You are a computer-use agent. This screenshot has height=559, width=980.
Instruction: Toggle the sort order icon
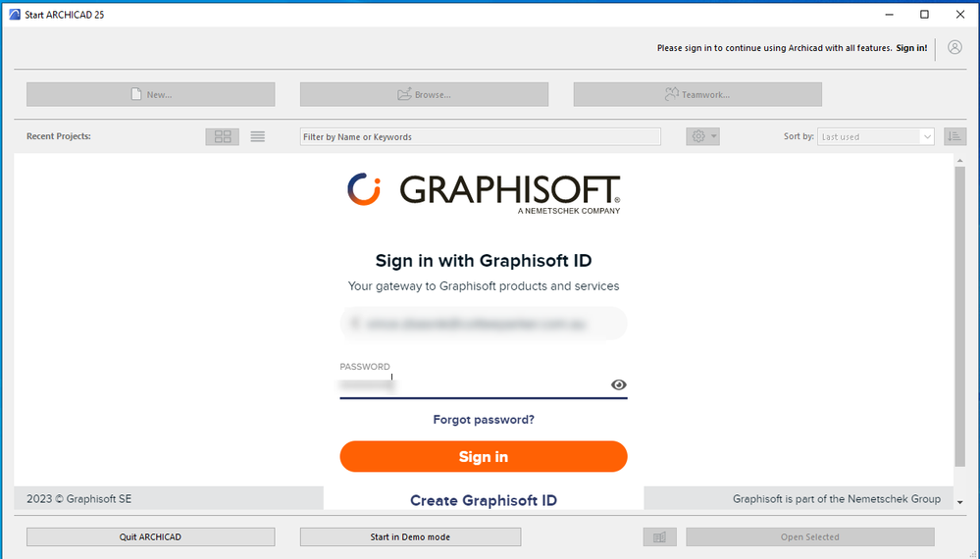pos(954,136)
